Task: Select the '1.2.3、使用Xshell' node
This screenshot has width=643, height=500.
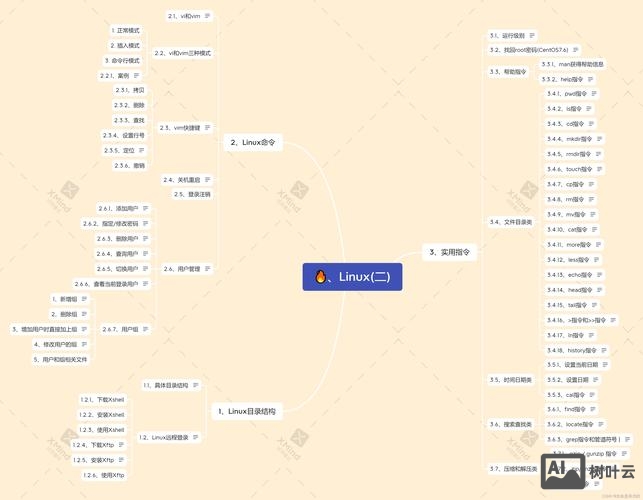Action: click(x=102, y=430)
